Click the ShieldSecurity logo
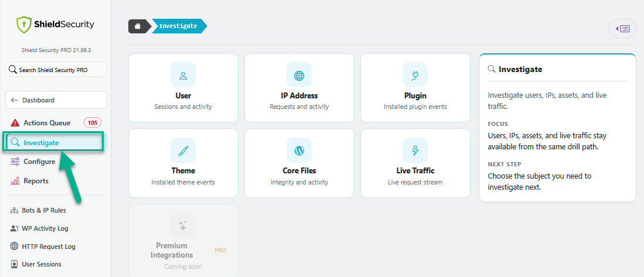This screenshot has width=644, height=277. tap(56, 25)
